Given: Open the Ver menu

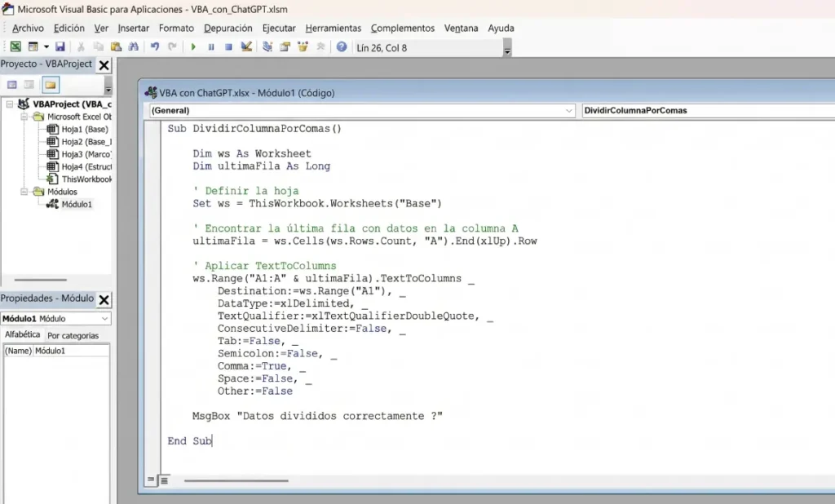Looking at the screenshot, I should click(x=101, y=29).
